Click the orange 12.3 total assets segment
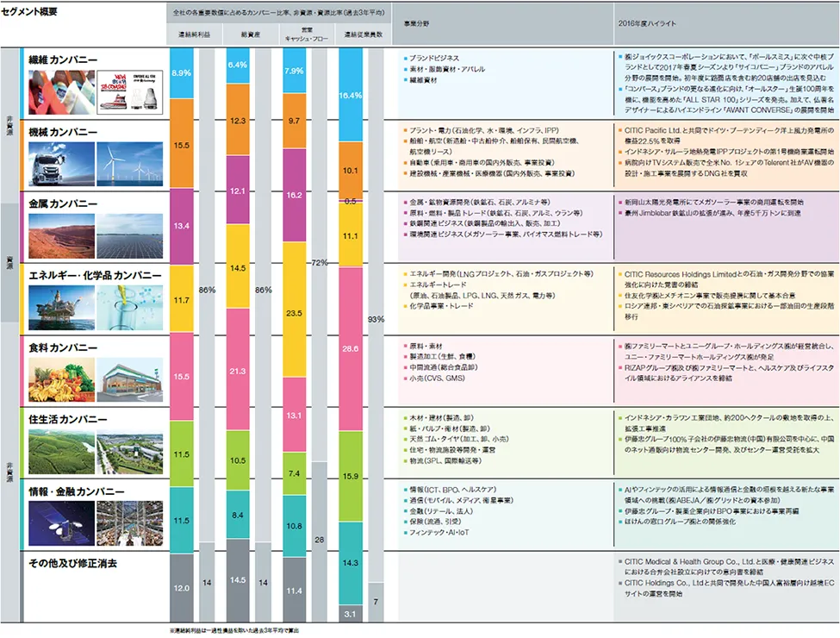Viewport: 840px width, 638px height. click(238, 120)
